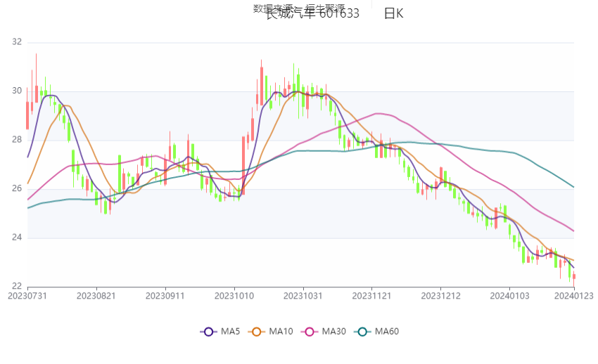Click the 20231212 date label

pos(441,296)
